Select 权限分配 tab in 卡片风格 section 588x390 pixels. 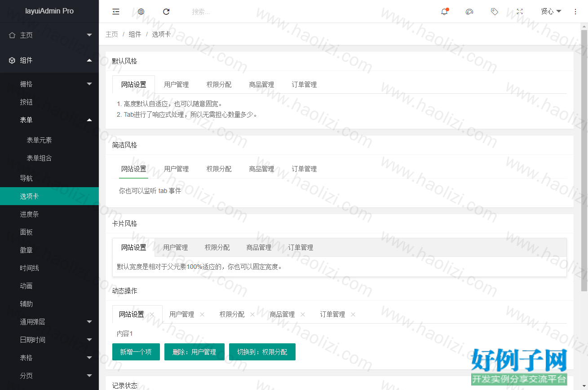[x=217, y=247]
